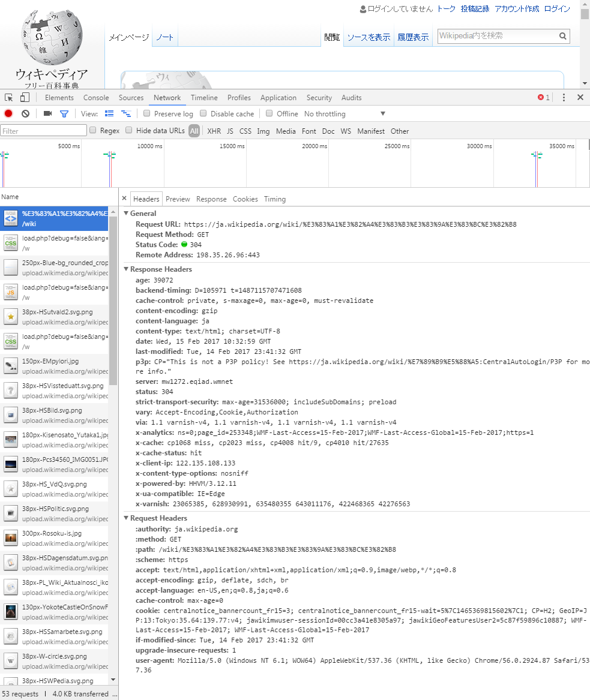Viewport: 590px width, 700px height.
Task: Open the No throttling dropdown
Action: (x=345, y=114)
